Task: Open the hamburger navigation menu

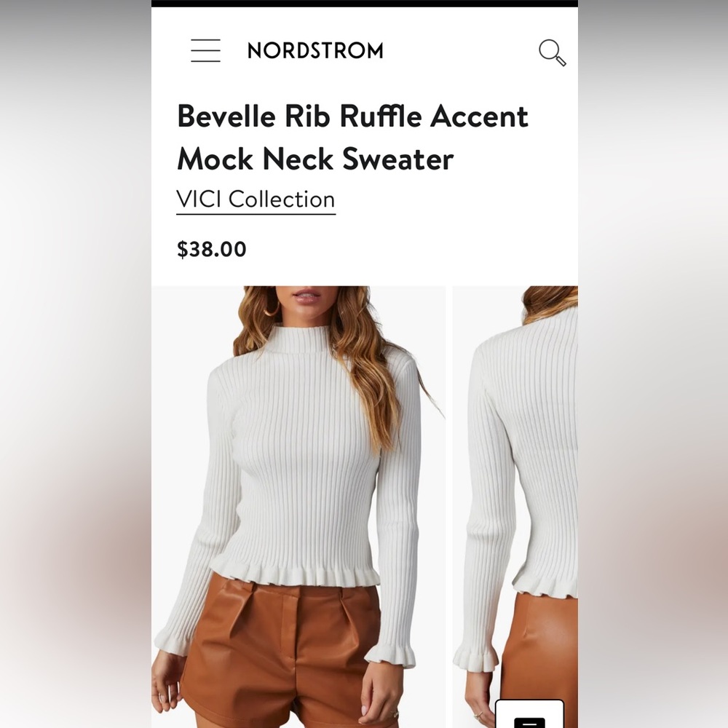Action: [x=206, y=51]
